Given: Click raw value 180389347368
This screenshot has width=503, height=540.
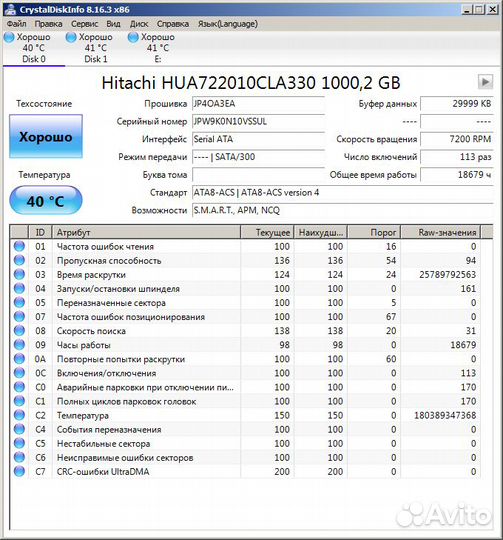Looking at the screenshot, I should click(445, 415).
